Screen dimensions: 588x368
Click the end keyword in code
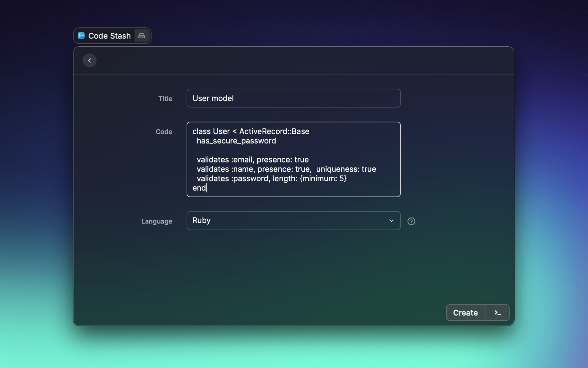pyautogui.click(x=199, y=188)
